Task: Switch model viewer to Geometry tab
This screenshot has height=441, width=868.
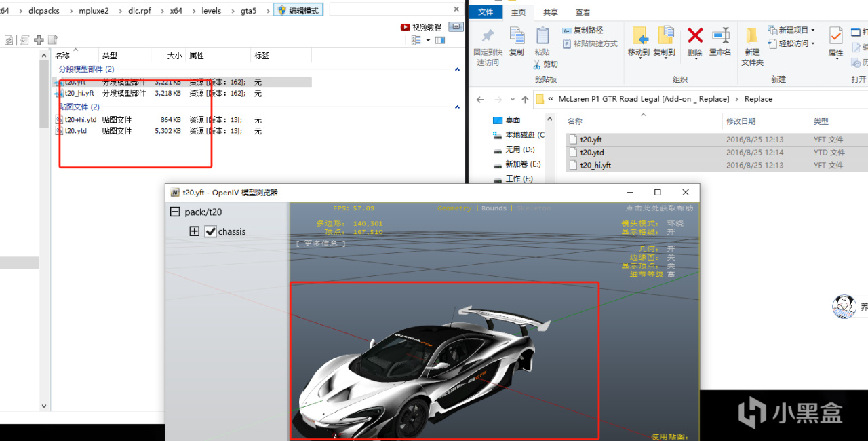Action: point(454,208)
